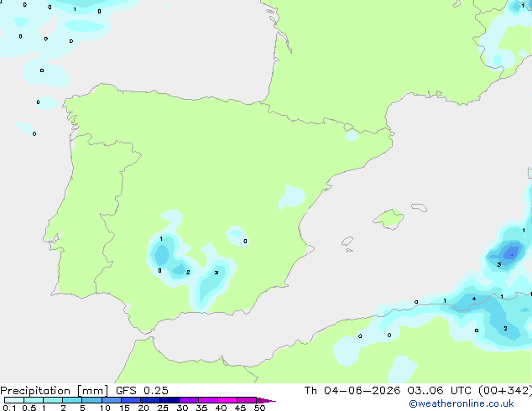Click the "3" precipitation label near the dark blue cell

pos(499,264)
